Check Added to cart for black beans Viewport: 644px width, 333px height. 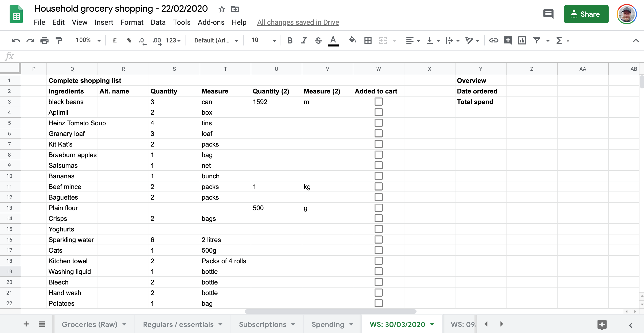378,102
